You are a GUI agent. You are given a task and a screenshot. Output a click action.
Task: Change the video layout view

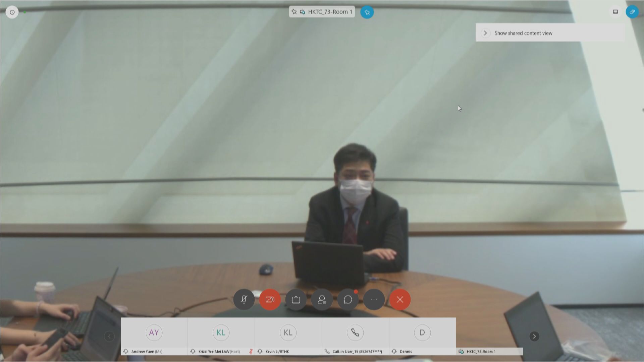(x=615, y=12)
